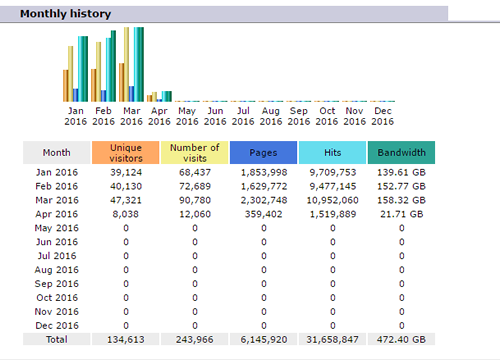Click Apr 2016 hits value 1,519,889
This screenshot has width=500, height=360.
tap(333, 214)
